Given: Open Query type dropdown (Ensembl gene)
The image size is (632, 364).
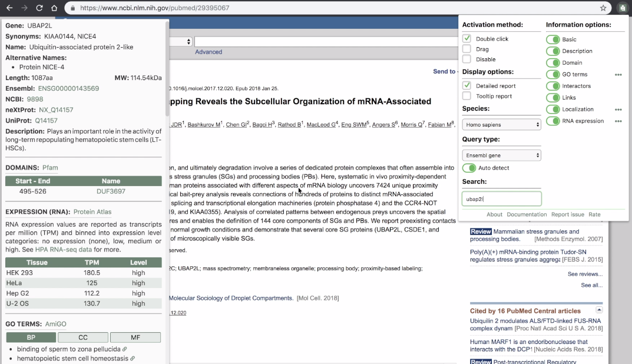Looking at the screenshot, I should pos(501,155).
